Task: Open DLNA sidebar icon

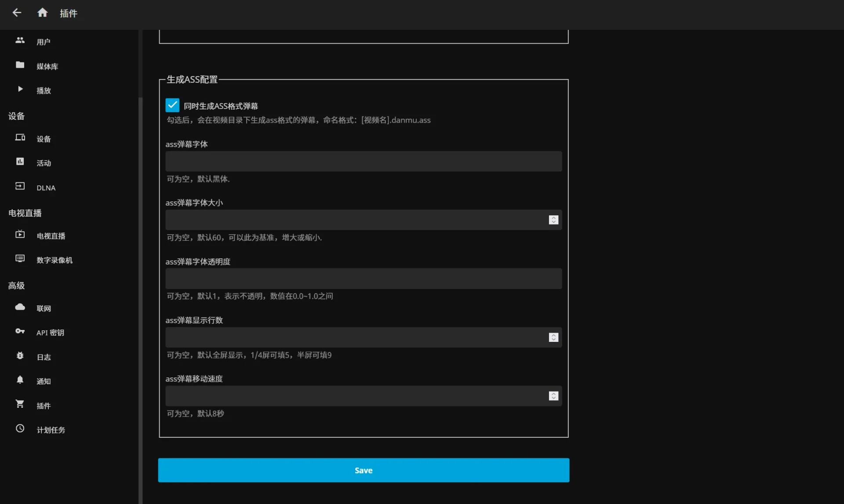Action: 20,186
